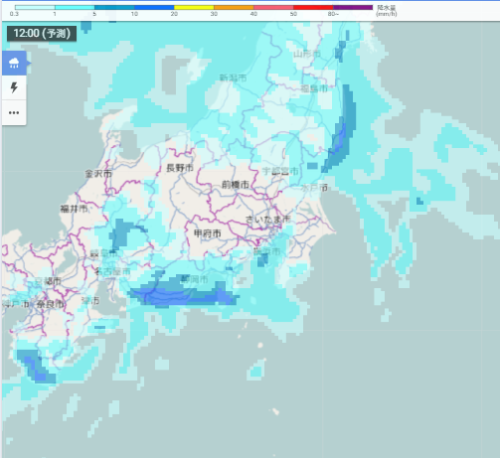Click the 宇都宮市 city label
Screen dimensions: 500x458
click(x=280, y=171)
